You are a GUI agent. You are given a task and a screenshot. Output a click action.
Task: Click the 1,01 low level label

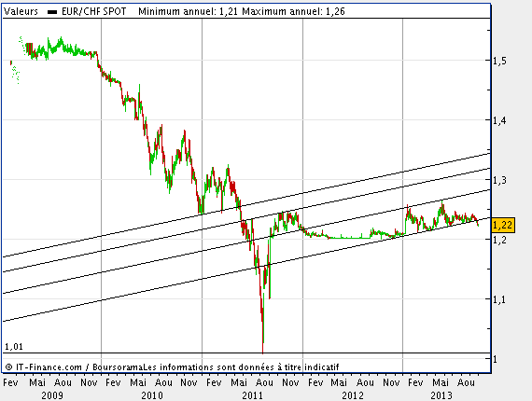click(14, 346)
